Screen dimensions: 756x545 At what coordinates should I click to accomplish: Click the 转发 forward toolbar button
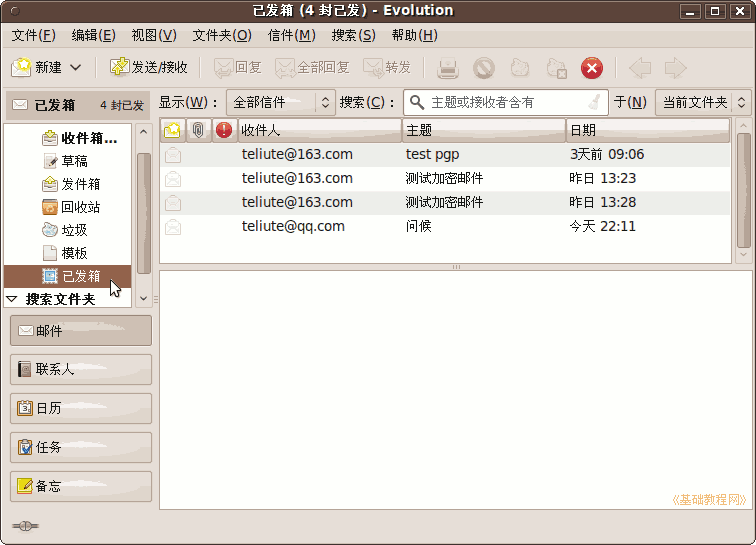point(387,68)
